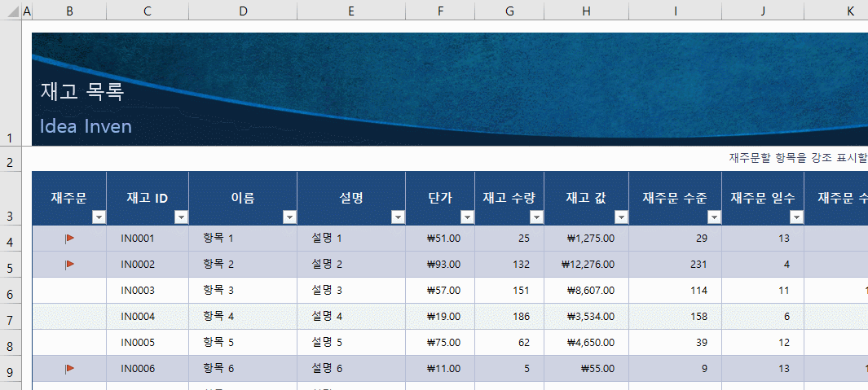The height and width of the screenshot is (390, 868).
Task: Select reorder level cell 158
Action: pos(676,317)
